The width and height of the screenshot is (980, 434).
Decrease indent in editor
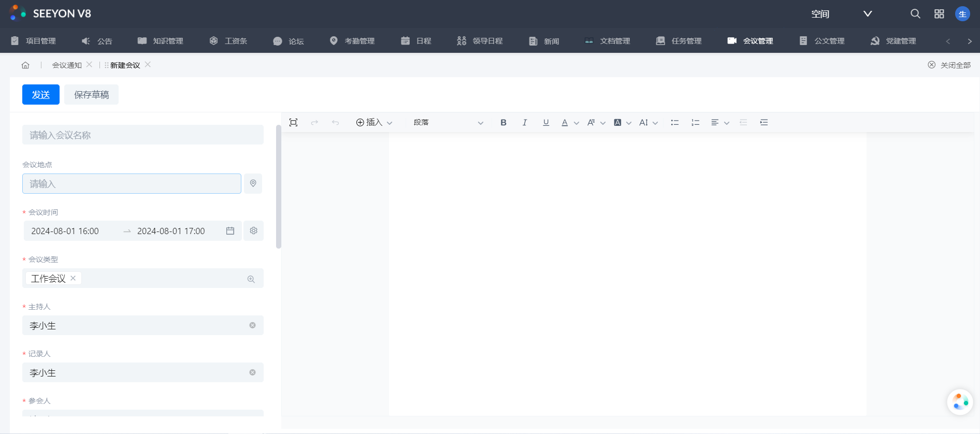[743, 122]
